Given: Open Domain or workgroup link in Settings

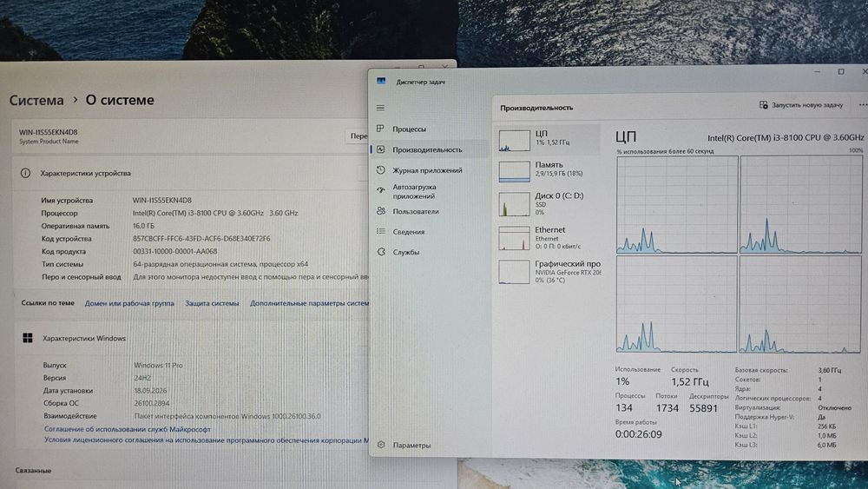Looking at the screenshot, I should point(129,303).
